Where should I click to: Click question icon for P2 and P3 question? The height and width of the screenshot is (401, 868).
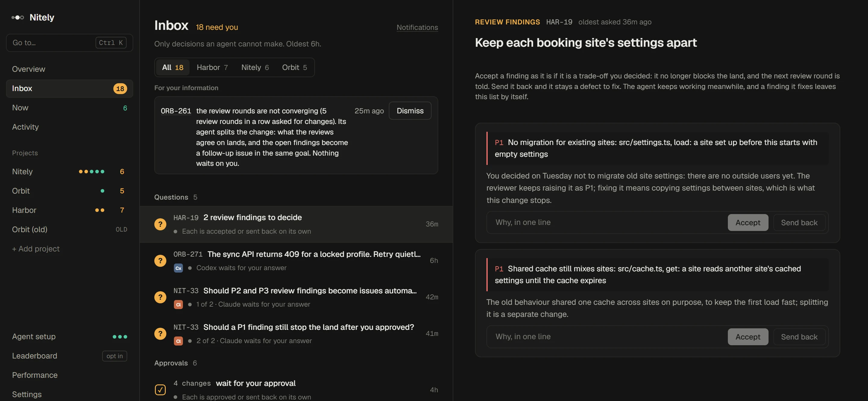point(160,297)
